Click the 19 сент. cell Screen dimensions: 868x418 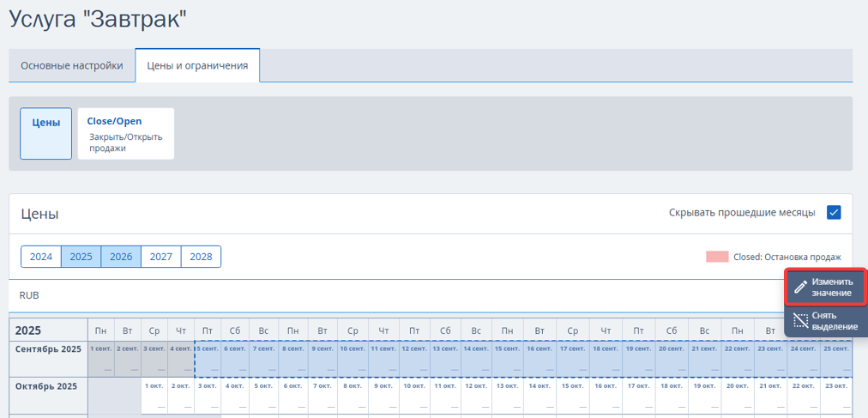pyautogui.click(x=639, y=360)
